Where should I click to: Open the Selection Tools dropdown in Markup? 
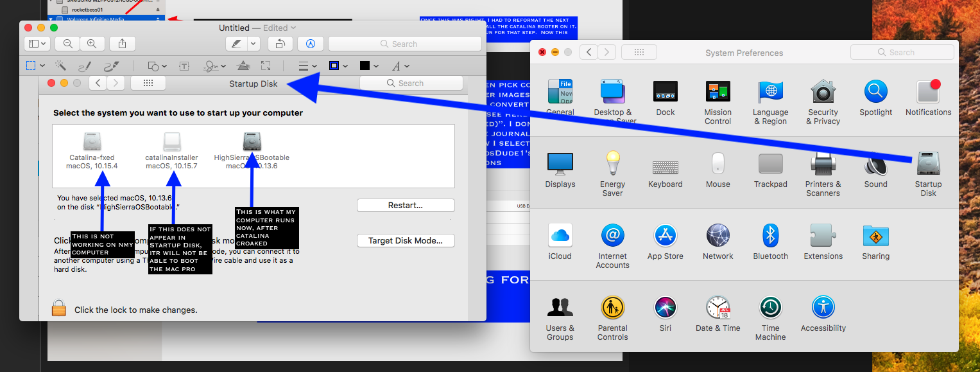tap(35, 66)
